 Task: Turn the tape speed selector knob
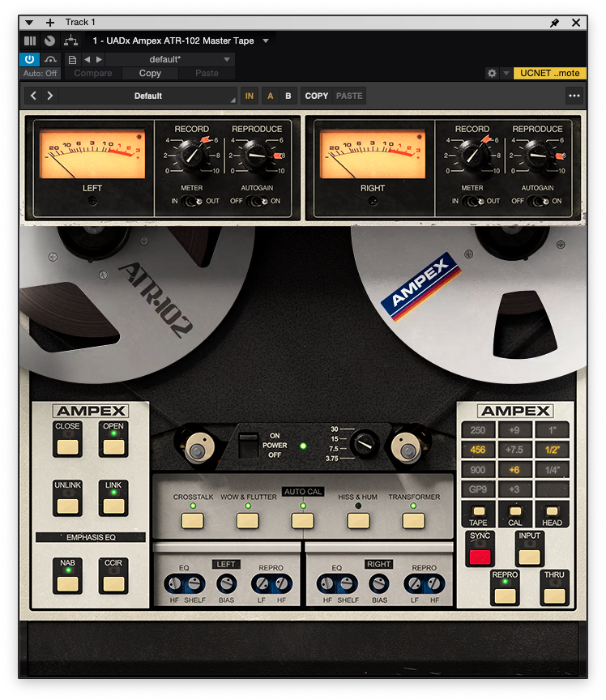[365, 444]
